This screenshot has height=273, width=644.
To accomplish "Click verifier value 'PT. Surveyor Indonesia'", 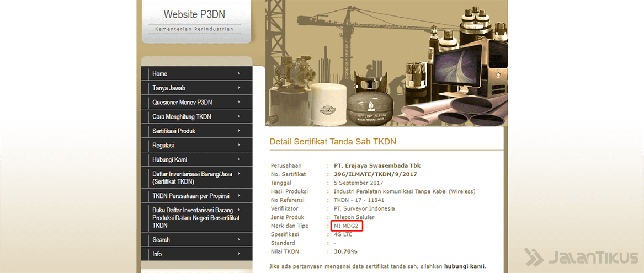I will pyautogui.click(x=364, y=208).
